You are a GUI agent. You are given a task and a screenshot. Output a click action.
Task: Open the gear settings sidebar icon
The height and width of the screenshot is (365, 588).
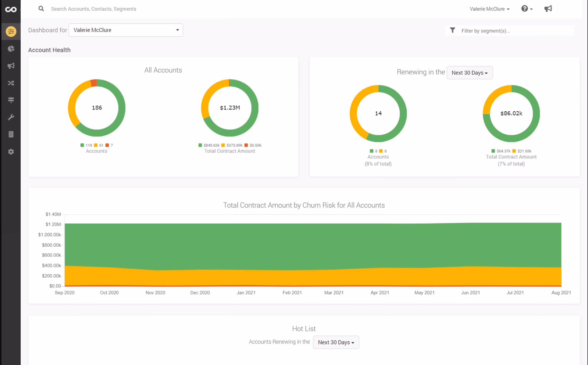(11, 152)
